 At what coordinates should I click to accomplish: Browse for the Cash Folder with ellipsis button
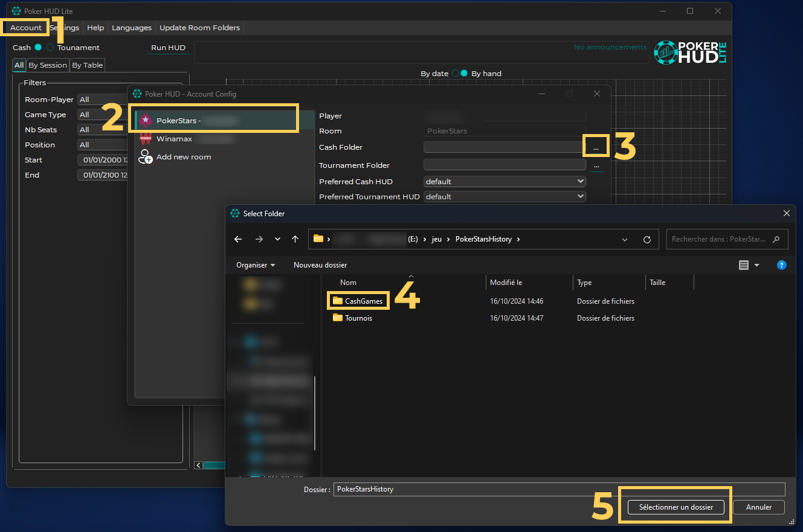[596, 147]
